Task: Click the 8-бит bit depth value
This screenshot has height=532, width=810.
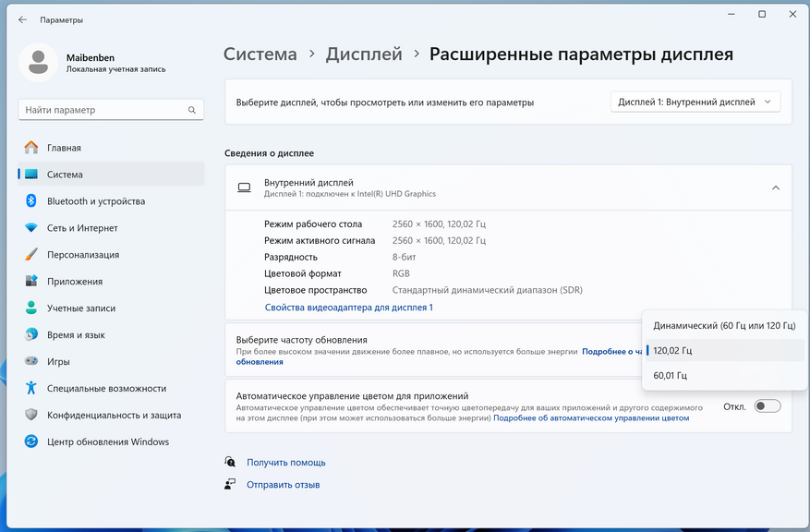Action: (x=404, y=257)
